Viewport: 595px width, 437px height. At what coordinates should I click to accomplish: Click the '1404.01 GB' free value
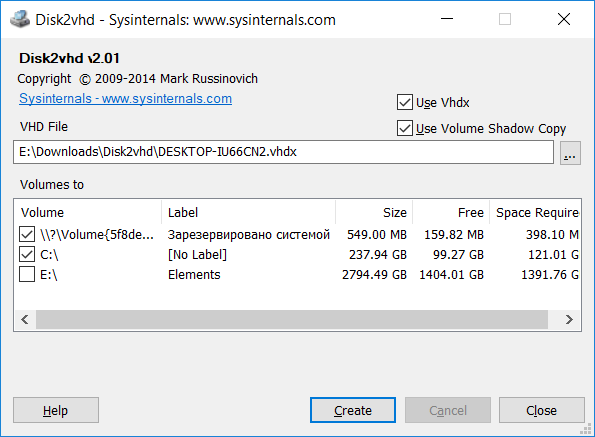452,274
